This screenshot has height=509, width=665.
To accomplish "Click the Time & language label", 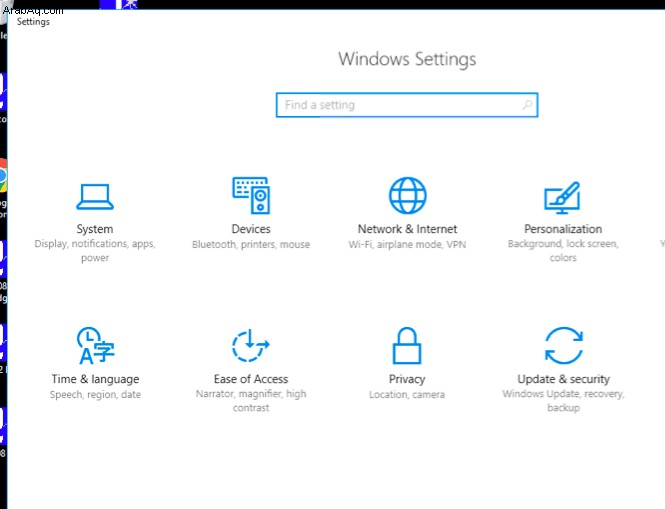I will tap(95, 379).
